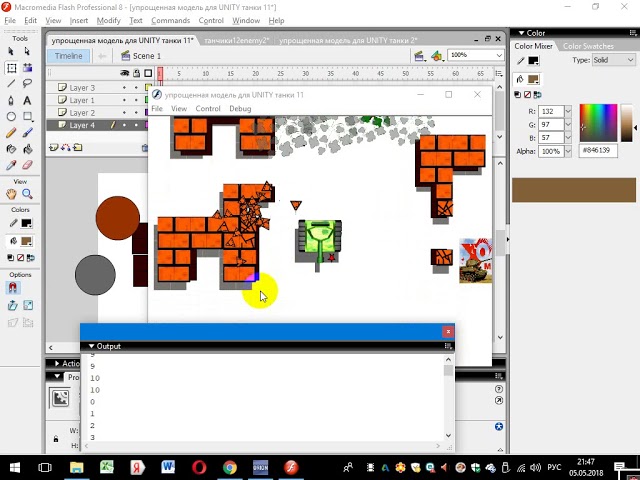Toggle visibility dot for Layer 2
The height and width of the screenshot is (480, 640).
[x=124, y=113]
